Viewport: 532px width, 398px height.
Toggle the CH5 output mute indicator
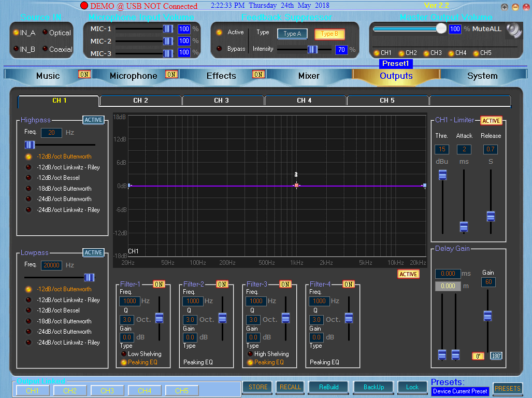pos(476,53)
